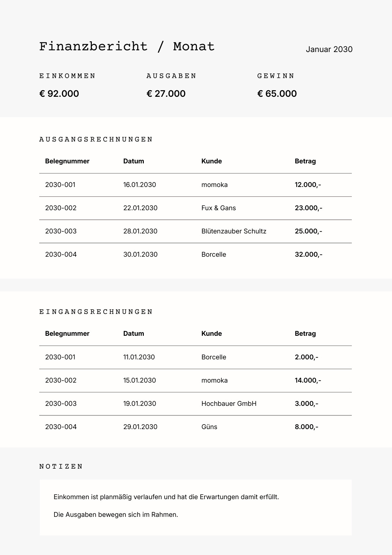The width and height of the screenshot is (392, 555).
Task: Click date 16.01.2030 in first table
Action: (x=139, y=185)
